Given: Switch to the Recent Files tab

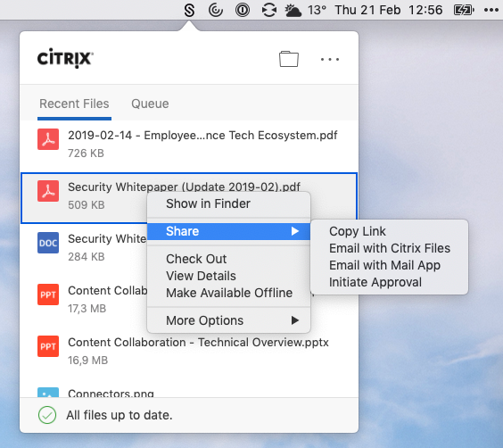Looking at the screenshot, I should click(74, 104).
